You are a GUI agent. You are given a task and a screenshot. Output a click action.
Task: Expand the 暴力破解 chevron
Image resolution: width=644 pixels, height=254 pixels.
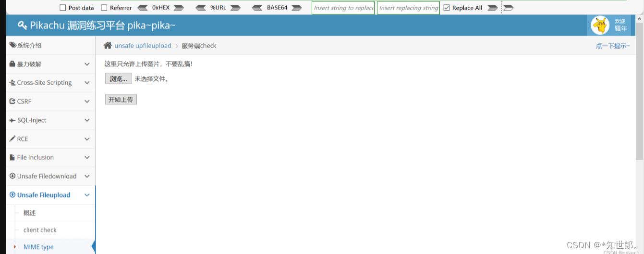click(87, 64)
